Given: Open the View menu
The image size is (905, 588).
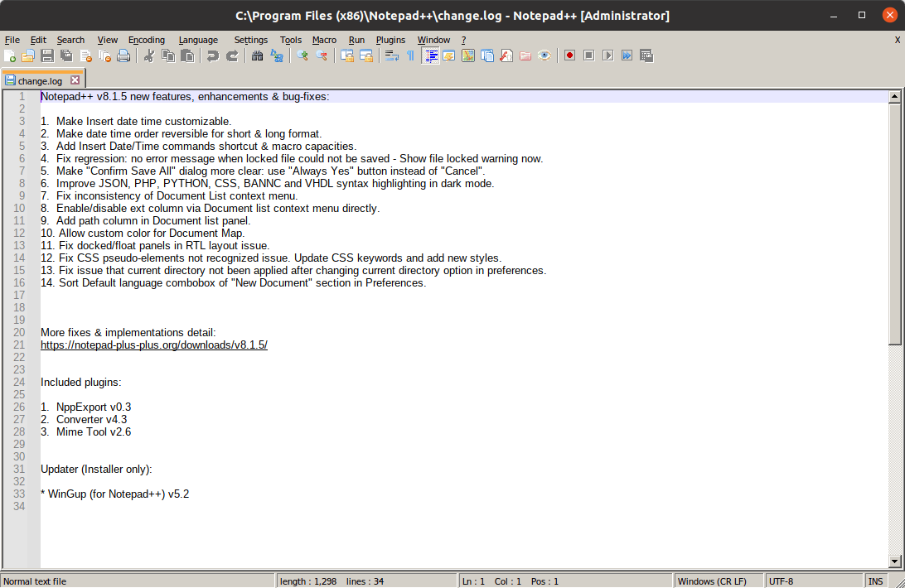Looking at the screenshot, I should pyautogui.click(x=108, y=40).
